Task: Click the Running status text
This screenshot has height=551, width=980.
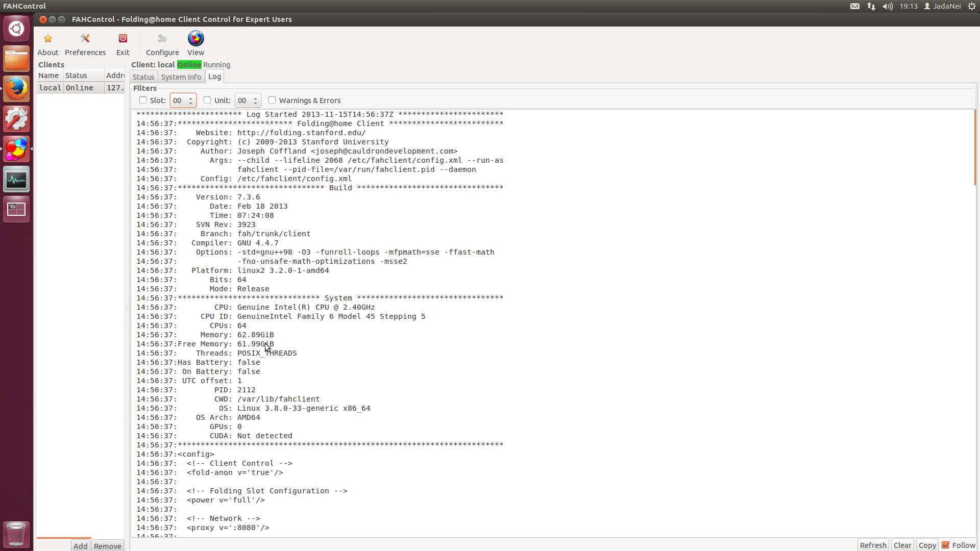Action: 216,65
